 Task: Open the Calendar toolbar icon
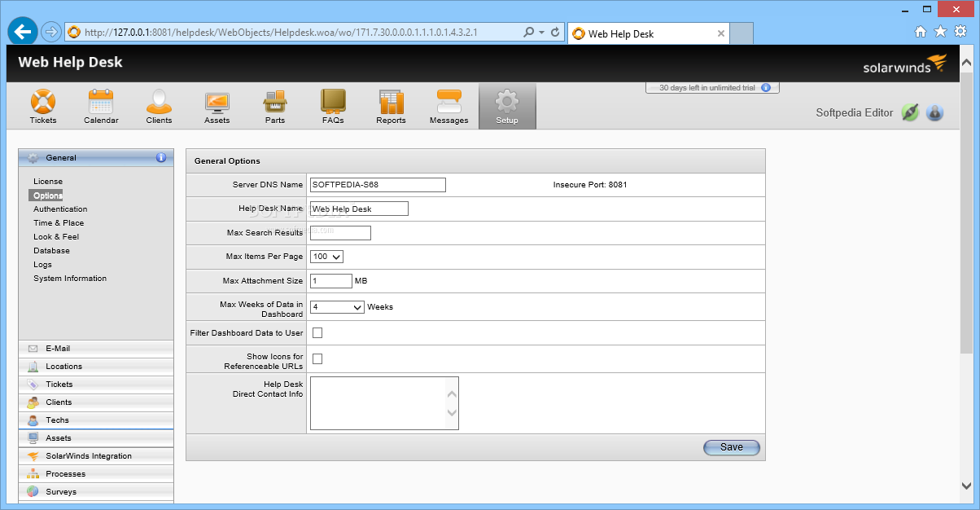(101, 108)
